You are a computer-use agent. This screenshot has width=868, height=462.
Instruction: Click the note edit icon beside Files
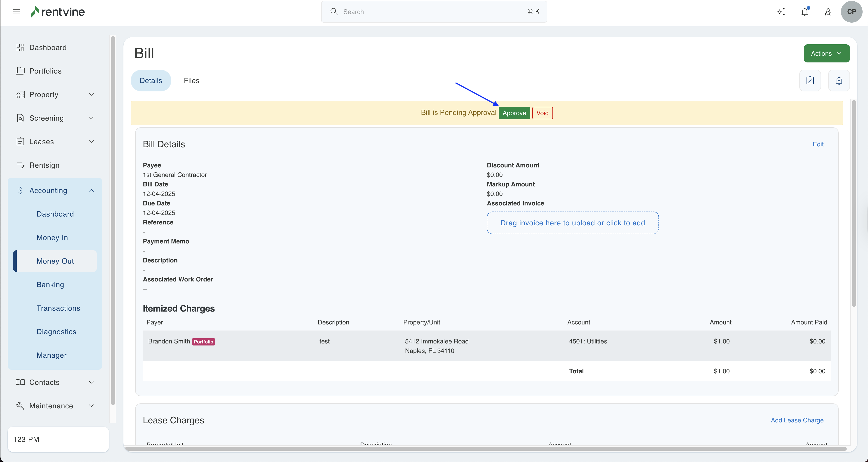point(810,81)
